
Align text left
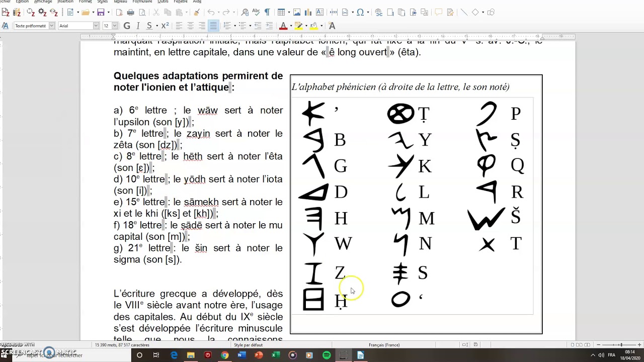[179, 26]
